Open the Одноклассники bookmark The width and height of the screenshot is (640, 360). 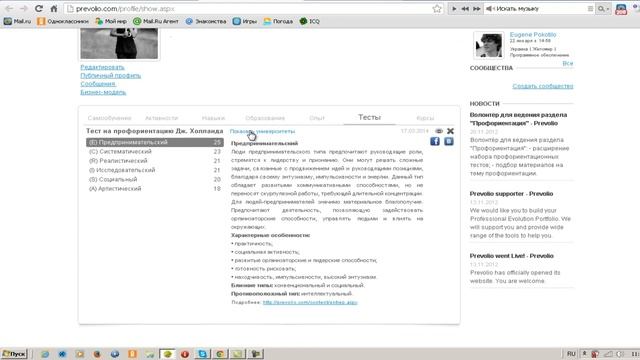pyautogui.click(x=63, y=21)
